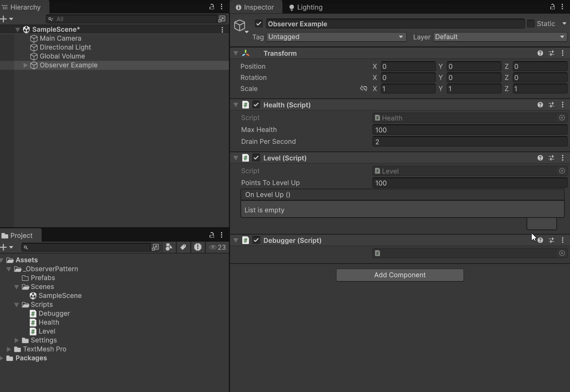The image size is (570, 392).
Task: Lock the Project panel
Action: (x=212, y=235)
